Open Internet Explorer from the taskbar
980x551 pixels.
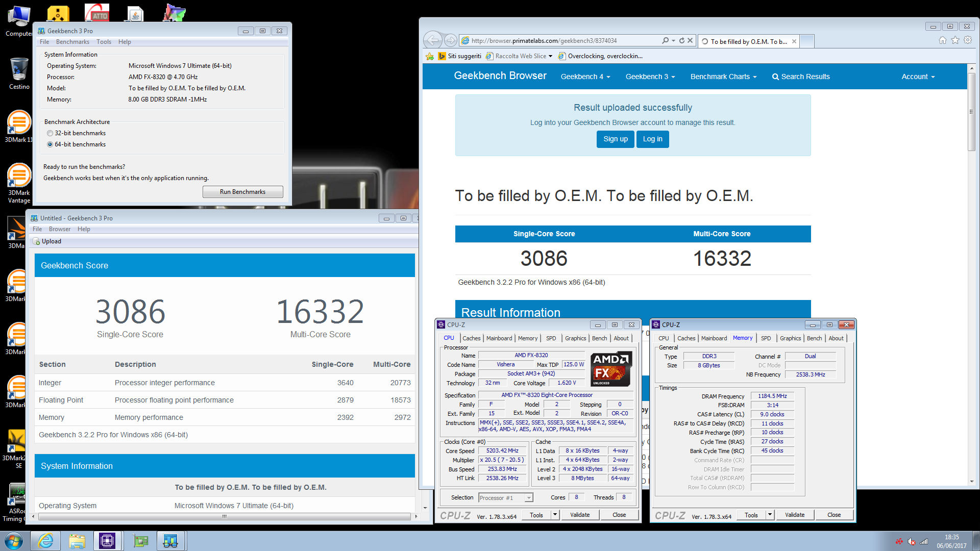coord(46,541)
